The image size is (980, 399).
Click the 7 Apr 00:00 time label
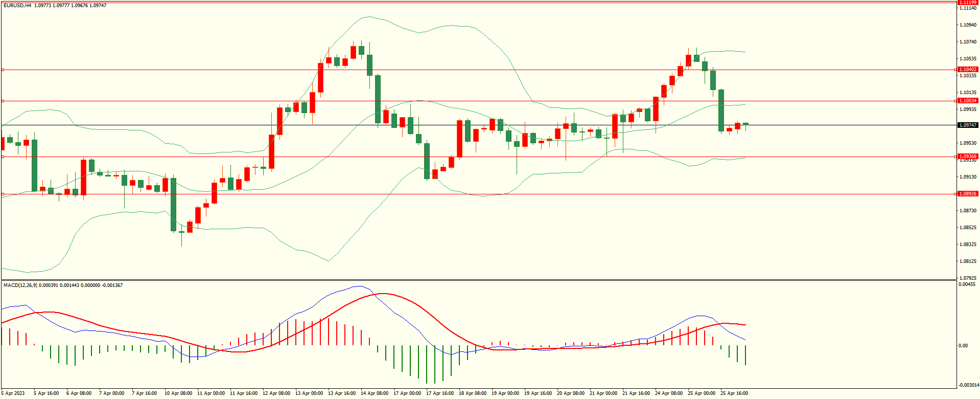click(x=112, y=393)
